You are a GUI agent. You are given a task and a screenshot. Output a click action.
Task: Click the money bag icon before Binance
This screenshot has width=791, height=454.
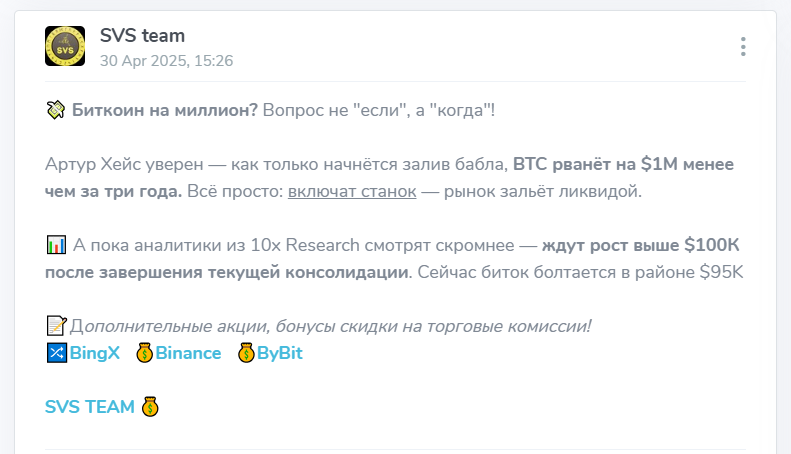(144, 353)
